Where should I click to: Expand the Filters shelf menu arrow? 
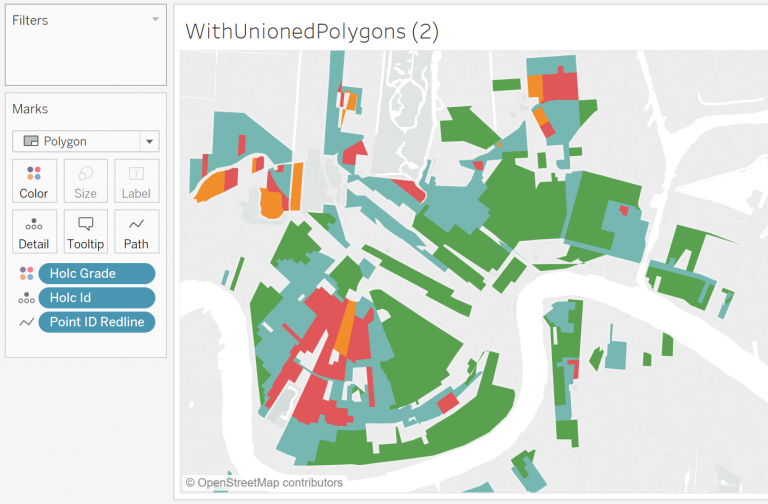point(155,19)
